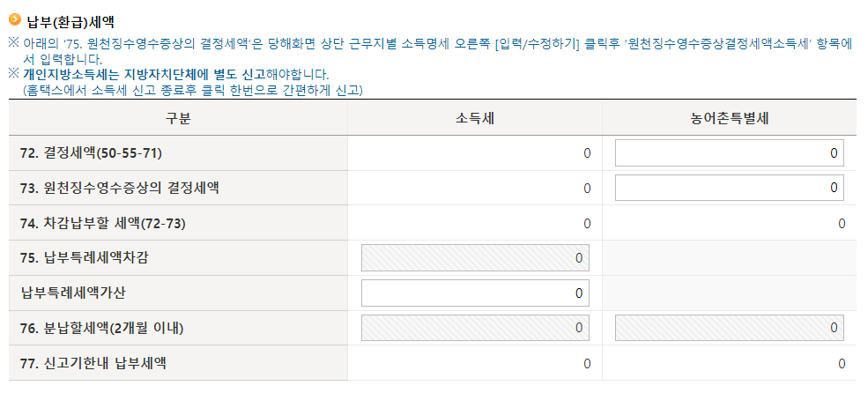Select the 74. 차감납부할 세액(72-73) row label
The height and width of the screenshot is (393, 868).
point(102,223)
